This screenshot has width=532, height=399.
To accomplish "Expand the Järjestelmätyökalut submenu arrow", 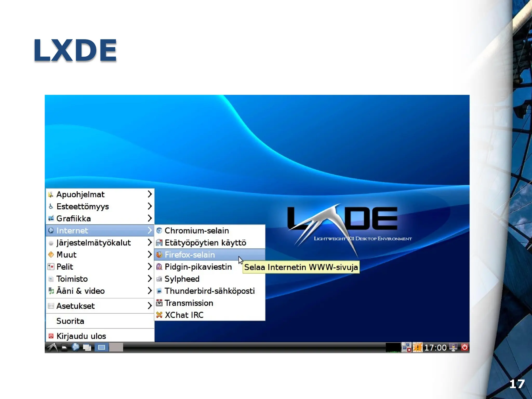I will (x=150, y=242).
